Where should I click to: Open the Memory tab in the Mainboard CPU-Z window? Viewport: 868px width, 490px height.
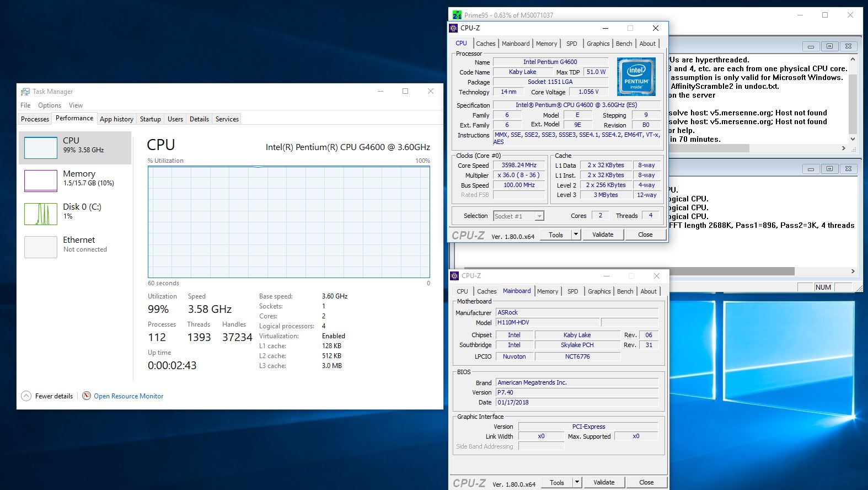pyautogui.click(x=548, y=291)
